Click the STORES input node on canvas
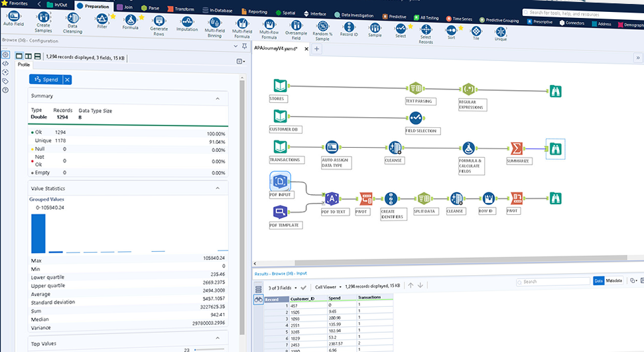Screen dimensions: 644x352 [x=280, y=86]
